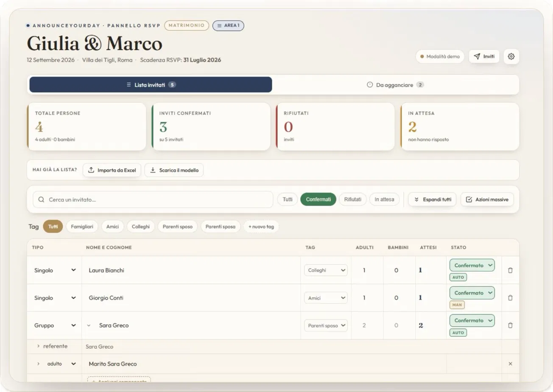Viewport: 553px width, 392px height.
Task: Click the Laura Bianchi name field
Action: (191, 270)
